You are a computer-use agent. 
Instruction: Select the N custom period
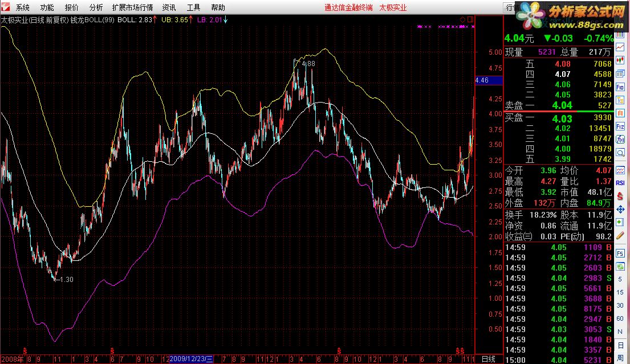coord(620,332)
